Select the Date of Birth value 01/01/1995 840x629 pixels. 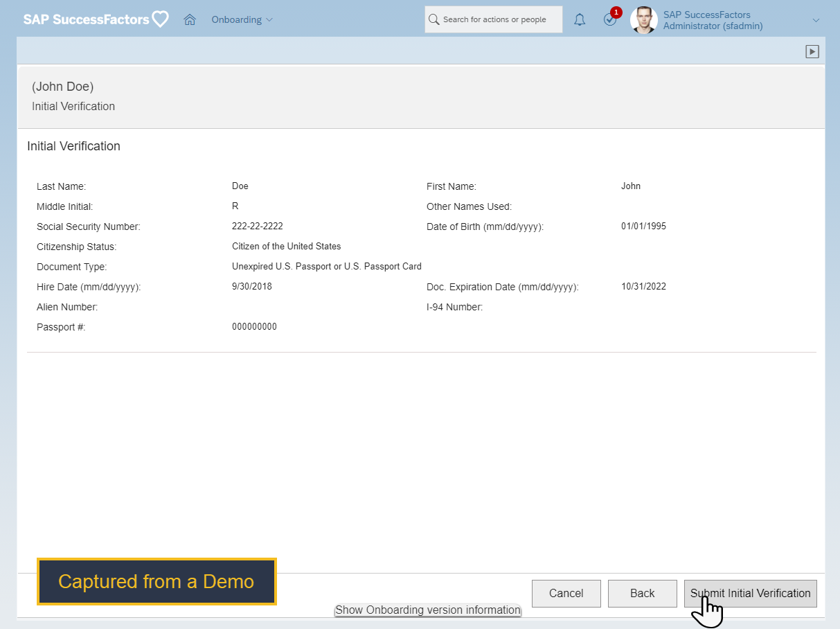click(x=643, y=227)
